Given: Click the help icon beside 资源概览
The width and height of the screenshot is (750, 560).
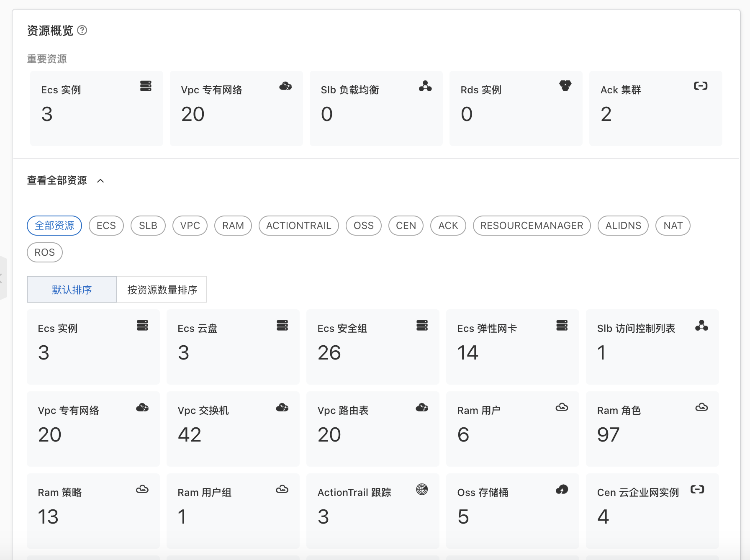Looking at the screenshot, I should pyautogui.click(x=82, y=30).
